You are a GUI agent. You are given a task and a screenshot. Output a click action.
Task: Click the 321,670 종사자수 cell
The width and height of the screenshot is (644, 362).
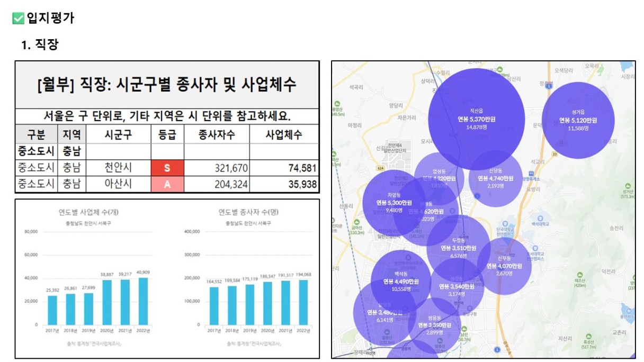(217, 168)
